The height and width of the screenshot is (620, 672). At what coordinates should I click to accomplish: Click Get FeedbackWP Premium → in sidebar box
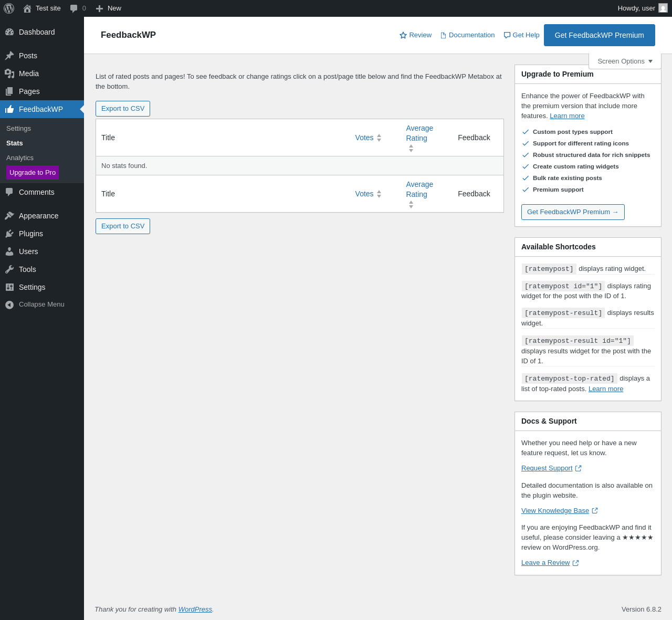click(573, 212)
